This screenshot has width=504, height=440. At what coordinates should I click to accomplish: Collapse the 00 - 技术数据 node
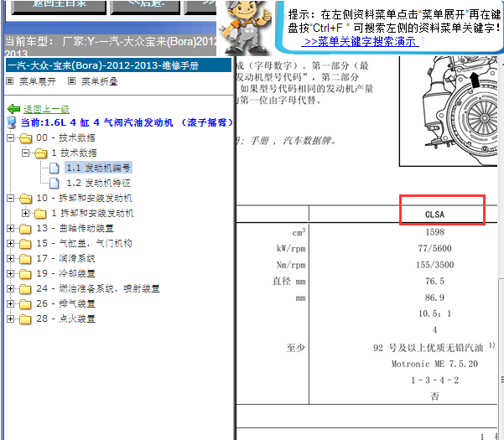(10, 137)
